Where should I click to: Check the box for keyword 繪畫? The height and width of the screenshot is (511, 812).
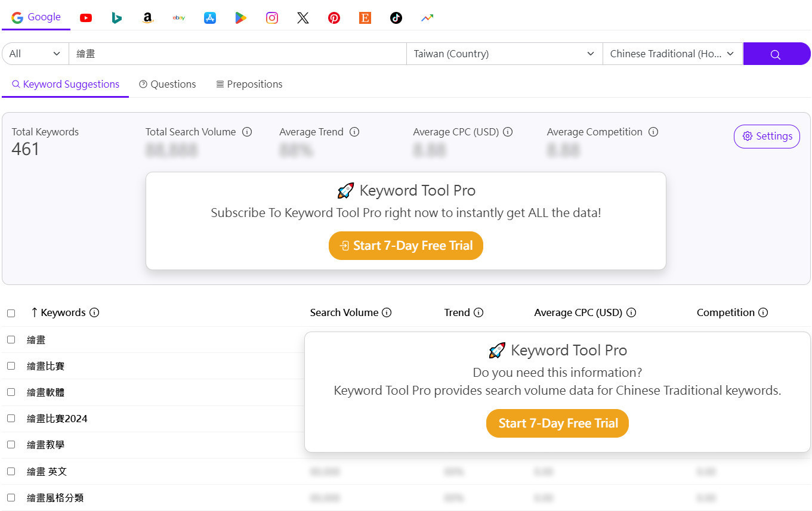pyautogui.click(x=11, y=339)
